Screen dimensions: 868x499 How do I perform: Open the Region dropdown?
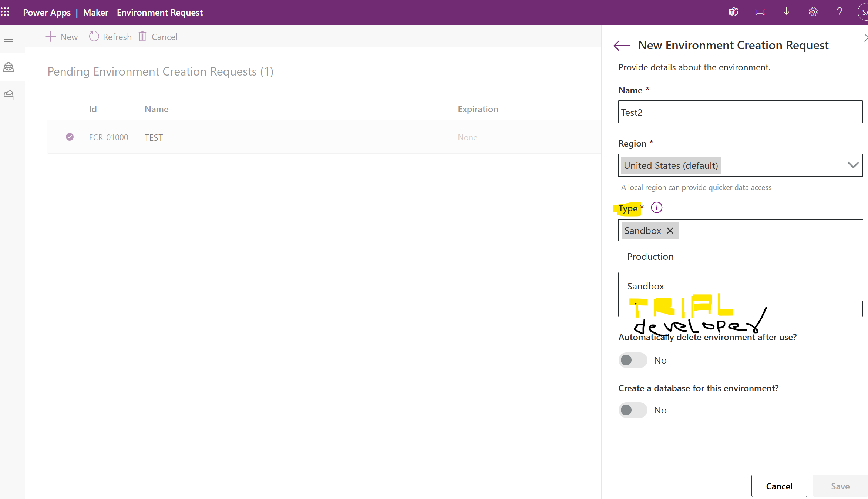(853, 165)
